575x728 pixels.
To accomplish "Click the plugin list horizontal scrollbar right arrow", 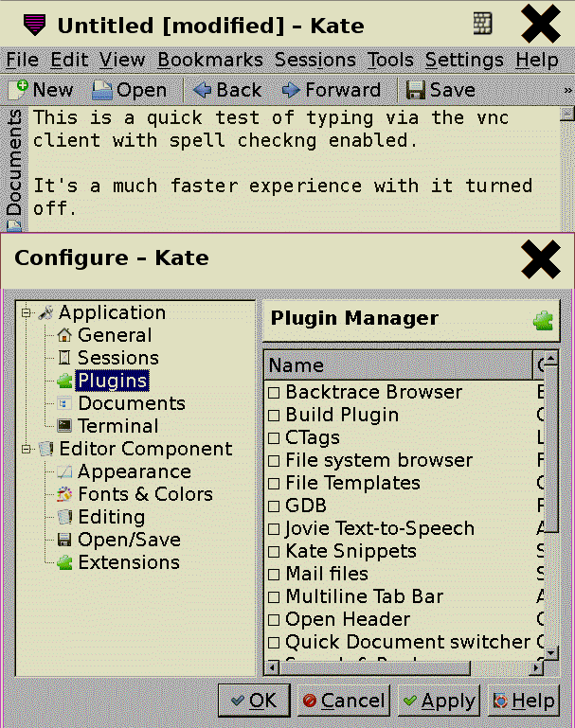I will [536, 668].
